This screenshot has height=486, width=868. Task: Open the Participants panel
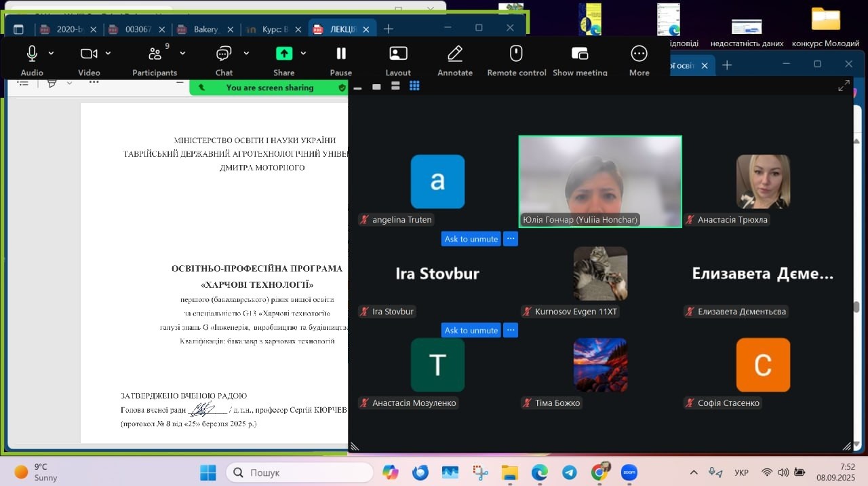tap(155, 54)
